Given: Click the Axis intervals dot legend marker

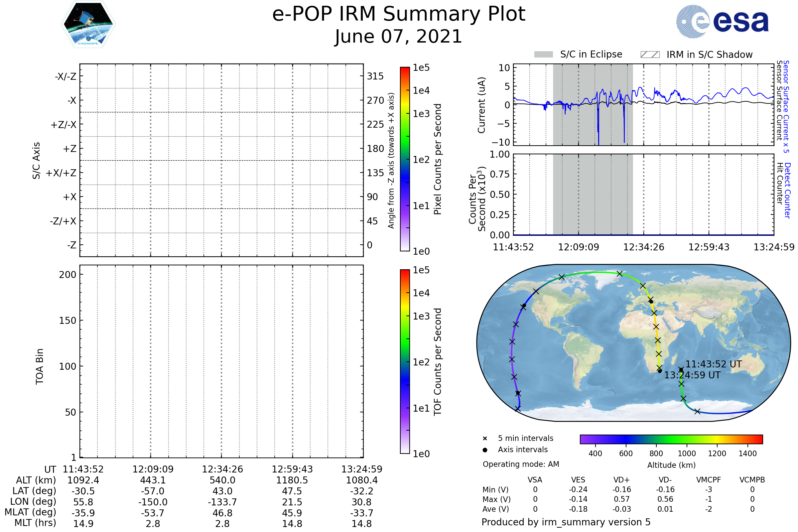Looking at the screenshot, I should point(485,450).
